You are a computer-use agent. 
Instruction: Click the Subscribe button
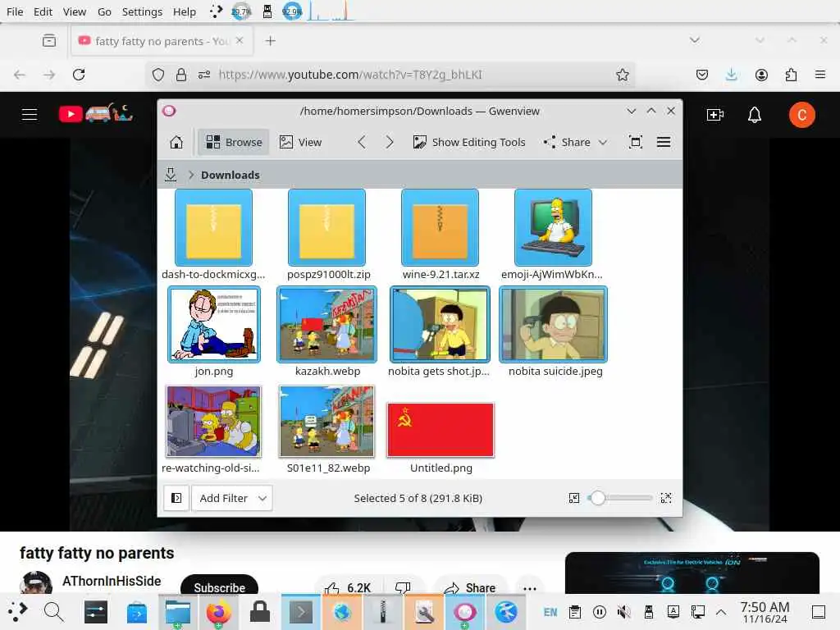(x=219, y=586)
